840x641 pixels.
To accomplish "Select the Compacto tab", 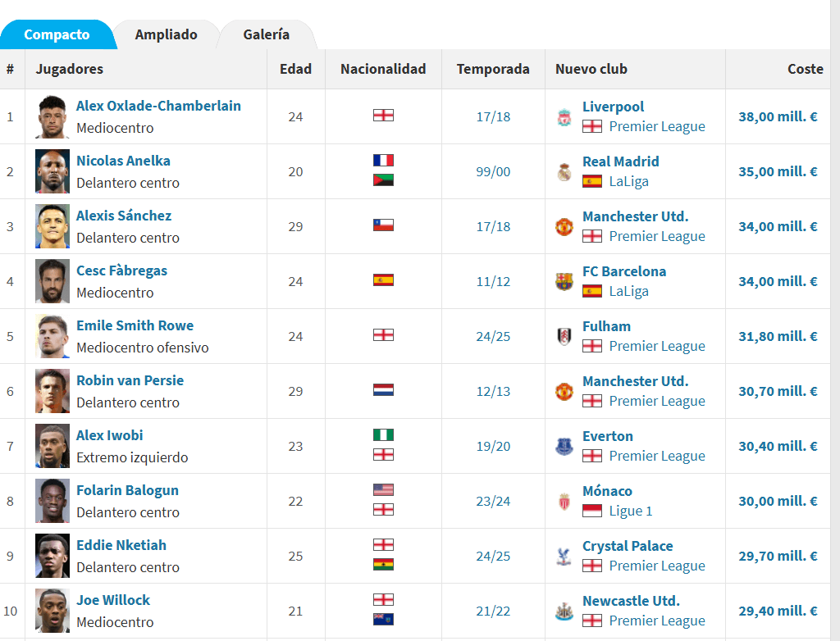I will click(57, 34).
